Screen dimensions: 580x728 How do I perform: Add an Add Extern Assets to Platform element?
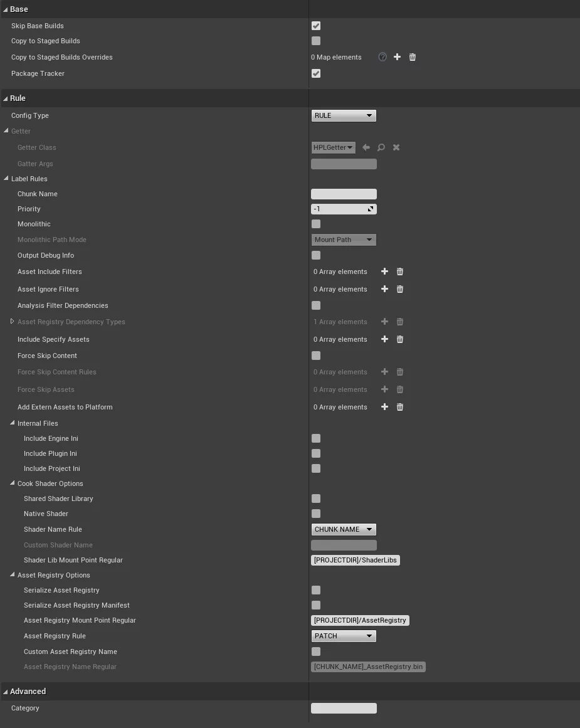coord(384,407)
